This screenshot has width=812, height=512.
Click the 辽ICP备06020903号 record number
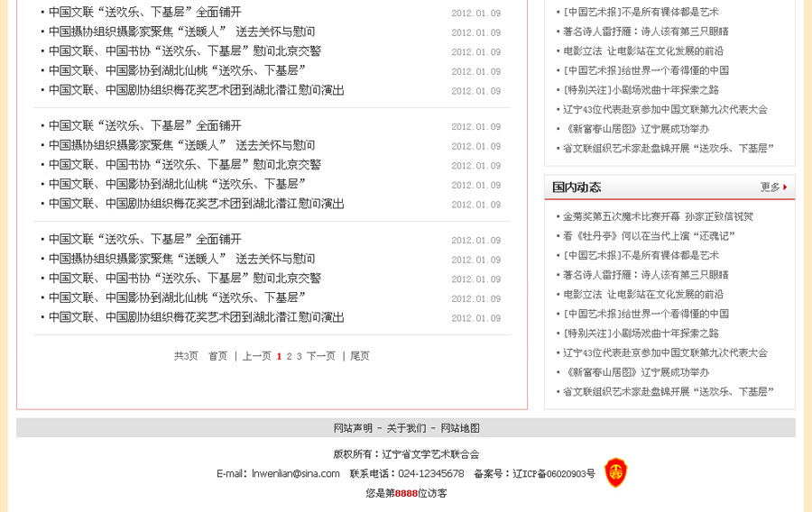click(x=553, y=473)
